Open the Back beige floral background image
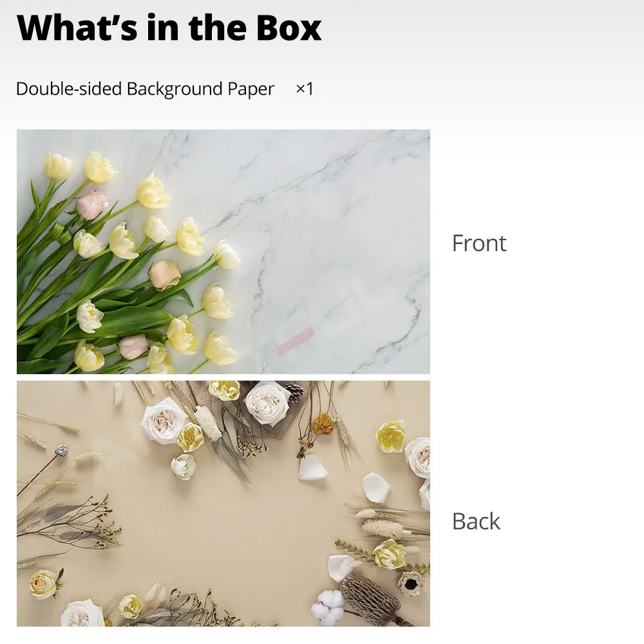644x644 pixels. point(223,503)
